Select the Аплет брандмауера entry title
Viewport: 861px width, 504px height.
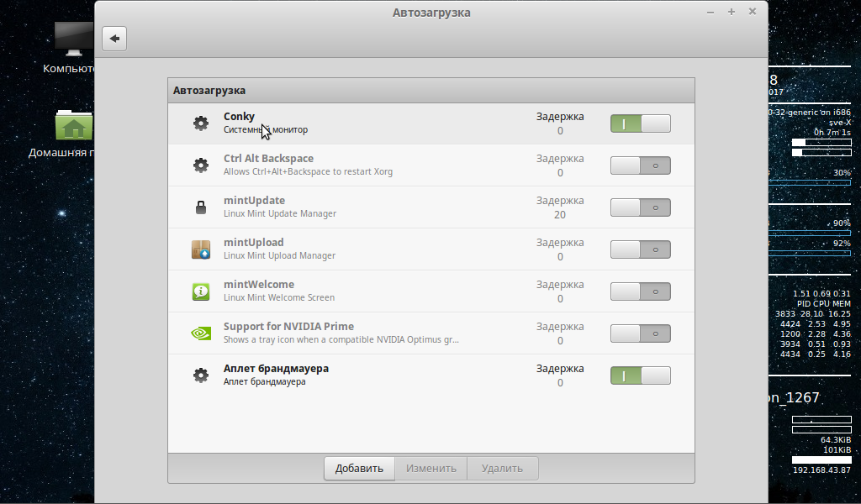(x=276, y=369)
